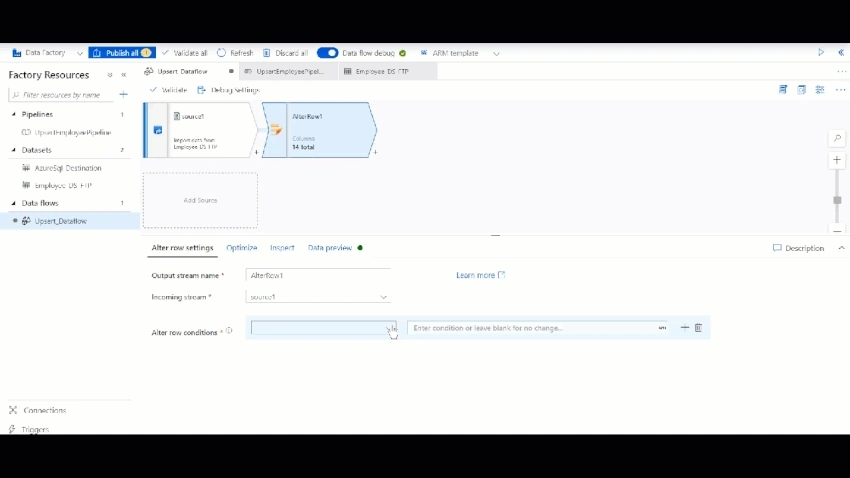Expand the ARM template dropdown chevron

[496, 54]
